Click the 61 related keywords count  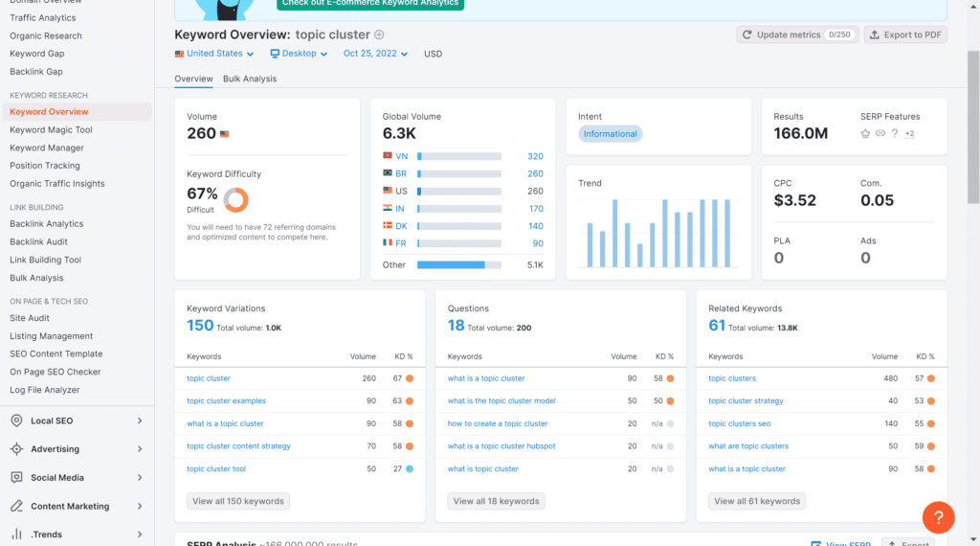[x=717, y=326]
